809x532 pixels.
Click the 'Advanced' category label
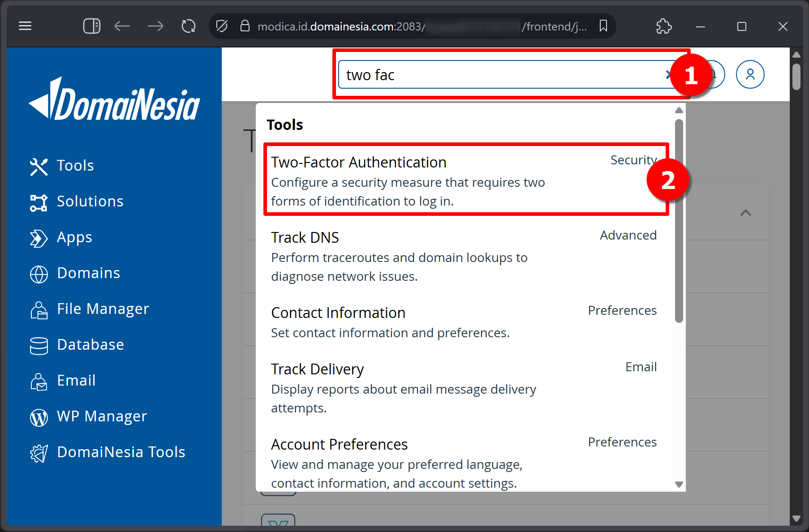(x=628, y=235)
